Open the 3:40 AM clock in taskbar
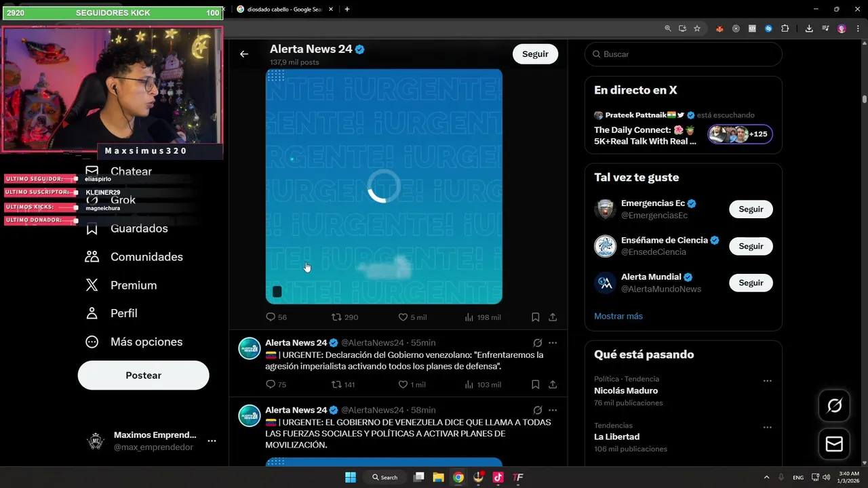868x488 pixels. 849,477
